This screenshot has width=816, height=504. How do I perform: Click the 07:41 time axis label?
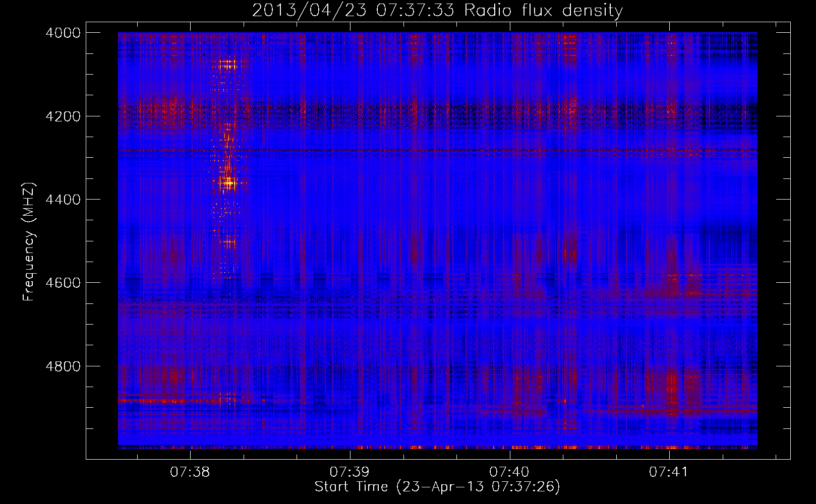point(669,472)
